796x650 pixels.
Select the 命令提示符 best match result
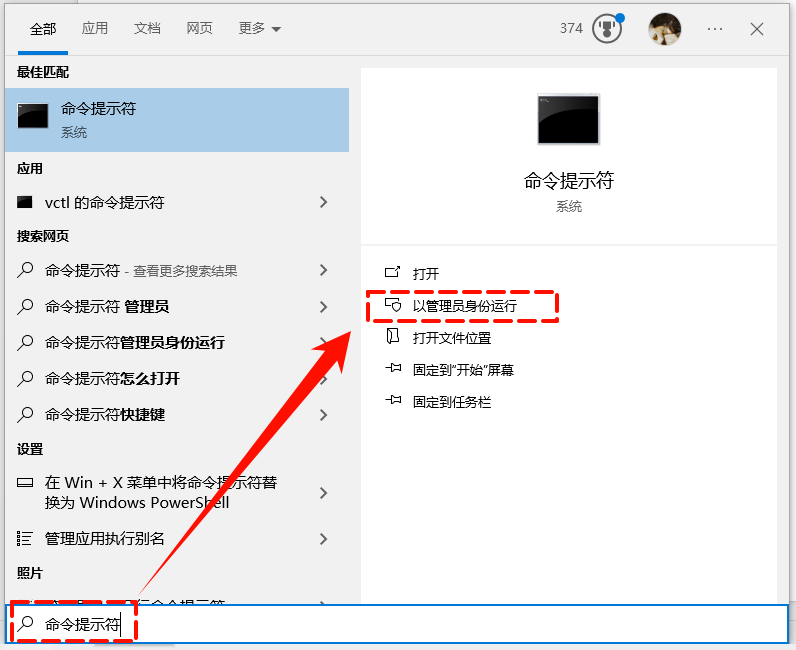177,120
